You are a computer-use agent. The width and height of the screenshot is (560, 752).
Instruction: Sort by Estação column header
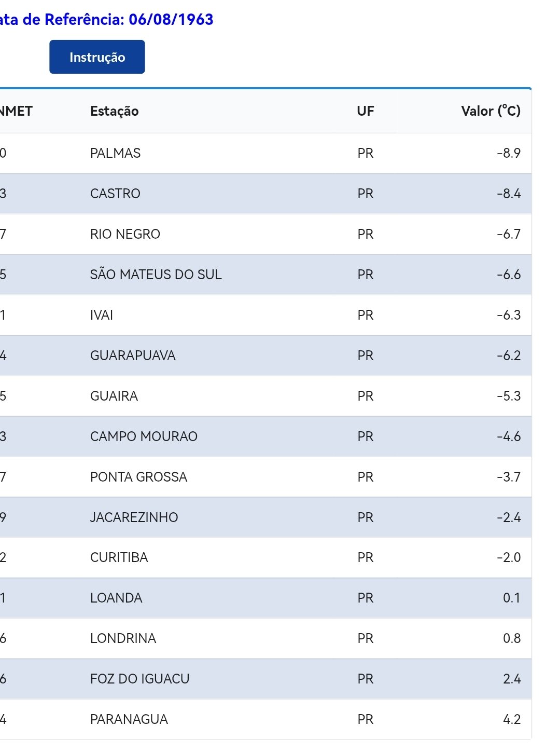pyautogui.click(x=114, y=111)
